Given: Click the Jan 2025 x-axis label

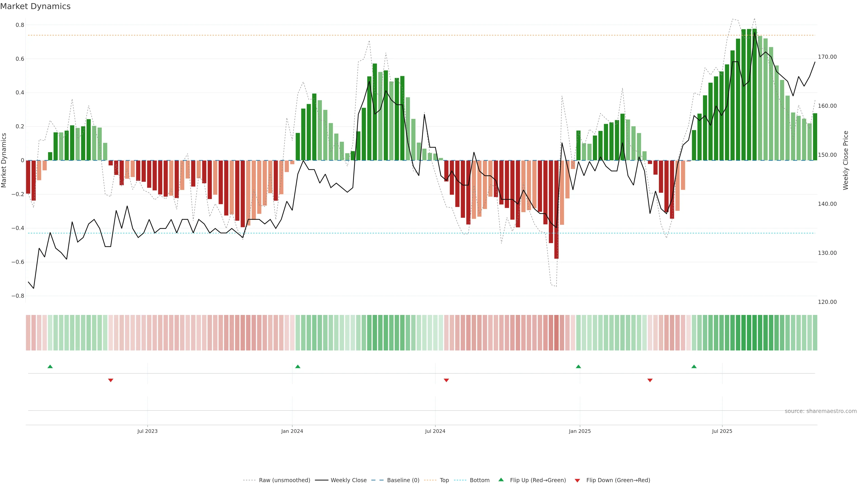Looking at the screenshot, I should [x=580, y=431].
